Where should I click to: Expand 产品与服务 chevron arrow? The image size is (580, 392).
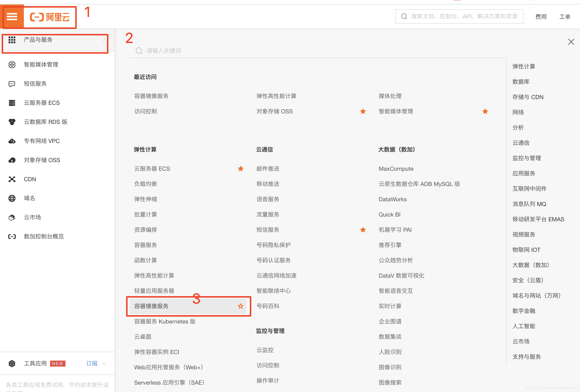tap(104, 40)
